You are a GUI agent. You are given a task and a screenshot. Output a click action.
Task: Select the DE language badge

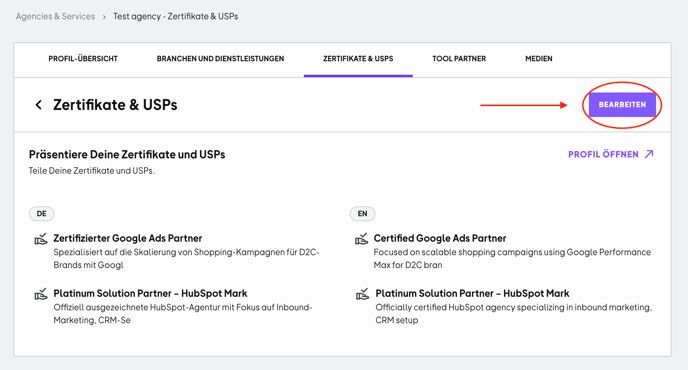coord(41,214)
